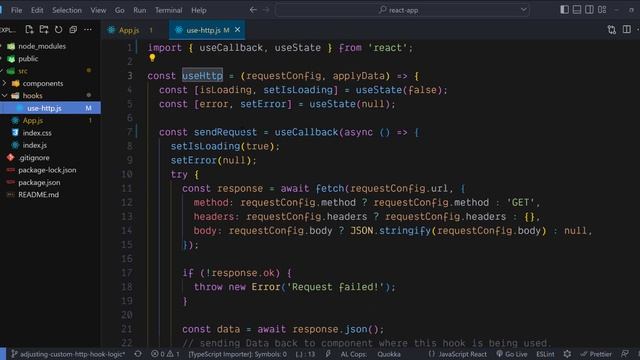The image size is (640, 360).
Task: Toggle the primary side bar
Action: click(564, 9)
